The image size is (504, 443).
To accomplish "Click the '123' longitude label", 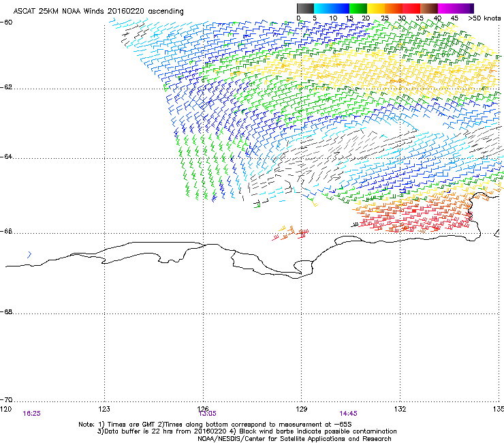I will (x=104, y=409).
